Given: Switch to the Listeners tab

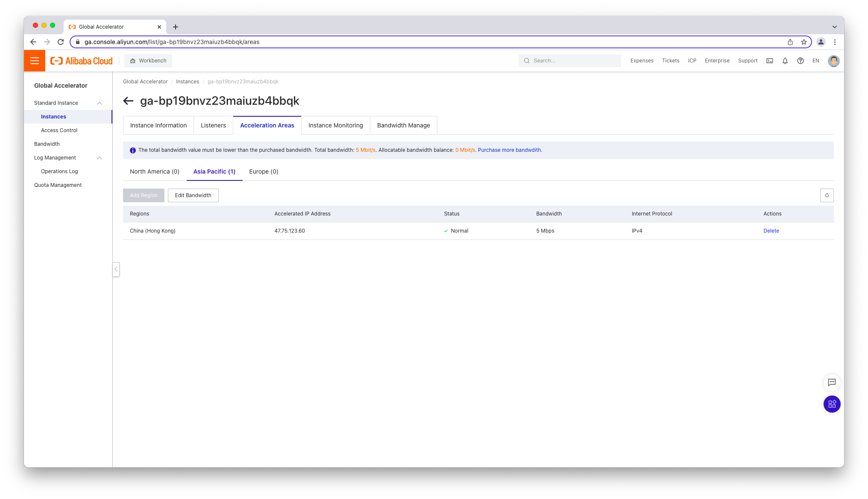Looking at the screenshot, I should tap(213, 125).
